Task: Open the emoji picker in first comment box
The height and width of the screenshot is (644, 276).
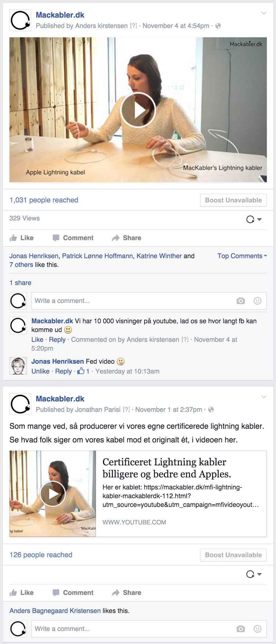Action: 257,301
